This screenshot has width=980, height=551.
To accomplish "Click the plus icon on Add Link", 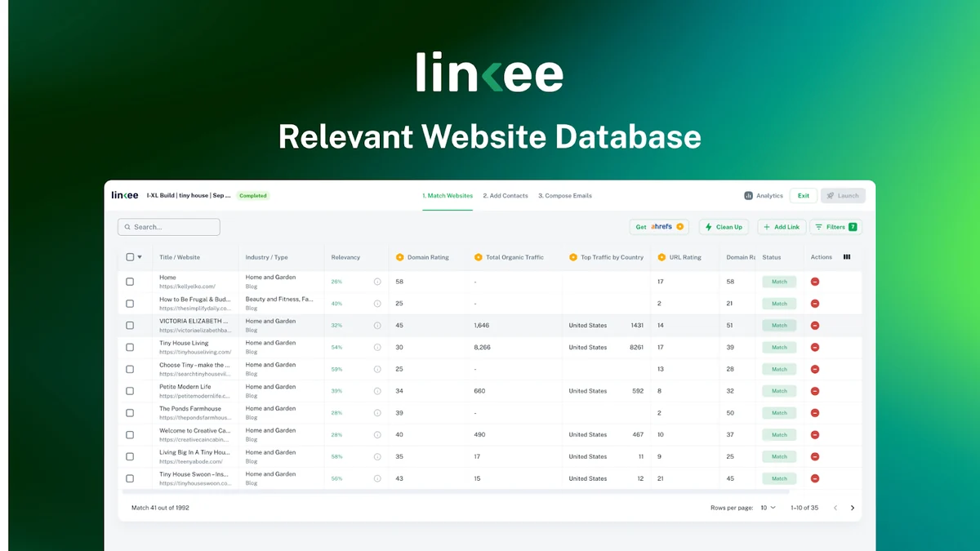I will point(766,226).
